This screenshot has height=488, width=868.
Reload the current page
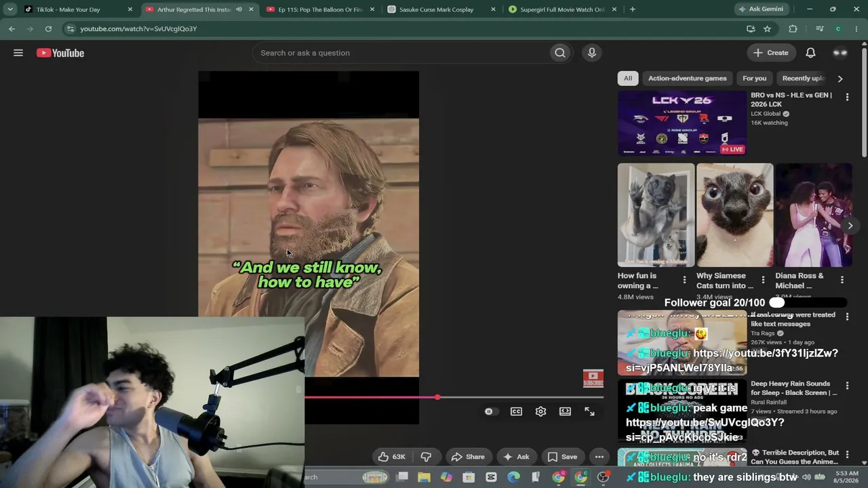pos(48,29)
